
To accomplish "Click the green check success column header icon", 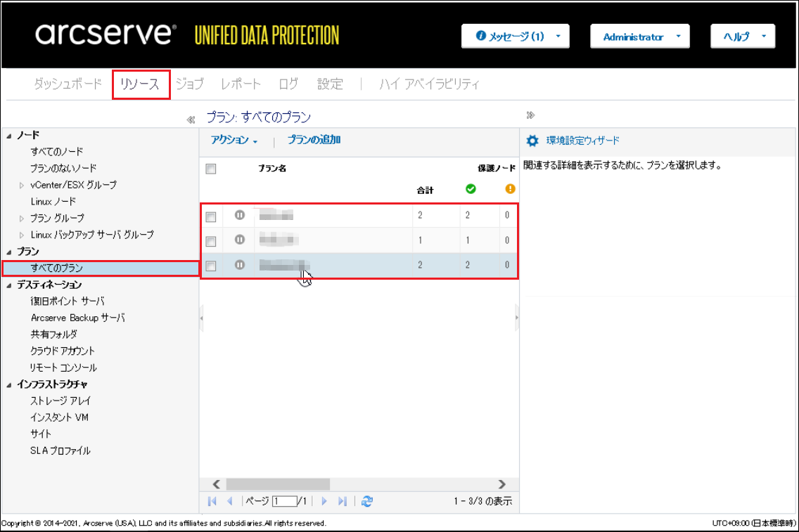I will [x=471, y=189].
